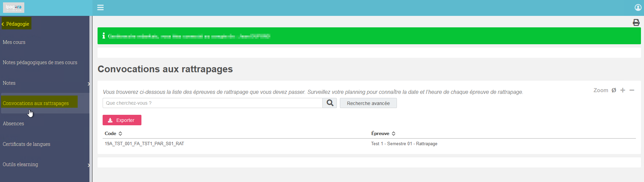Screen dimensions: 644x182
Task: Toggle the hamburger menu icon
Action: 100,7
